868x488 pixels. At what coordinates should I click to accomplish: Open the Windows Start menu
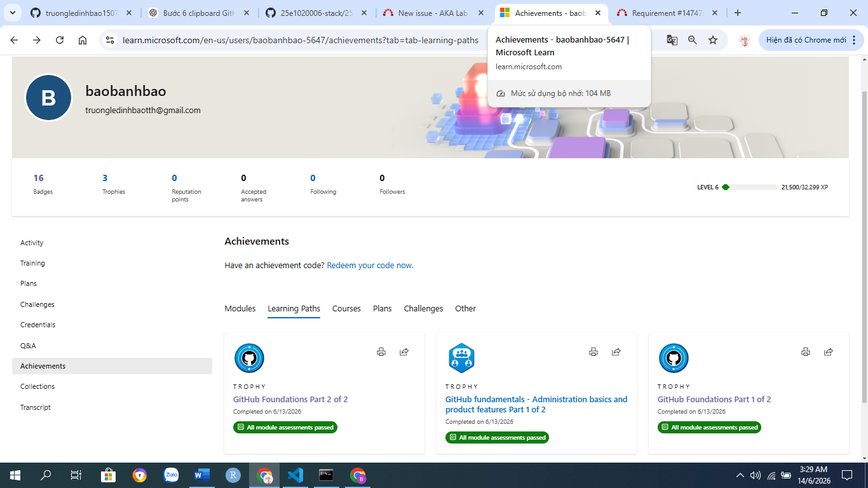pos(15,475)
